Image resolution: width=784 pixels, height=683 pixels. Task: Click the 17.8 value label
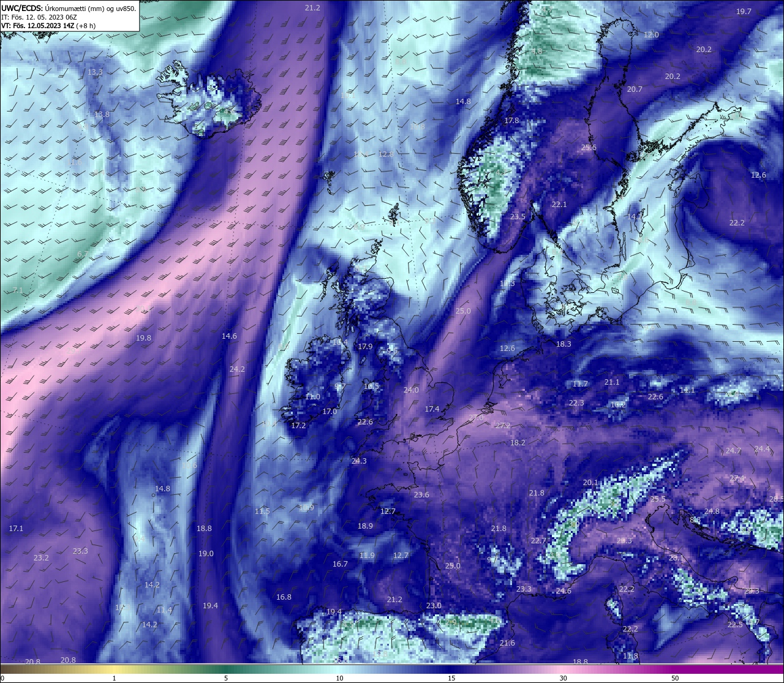click(511, 121)
